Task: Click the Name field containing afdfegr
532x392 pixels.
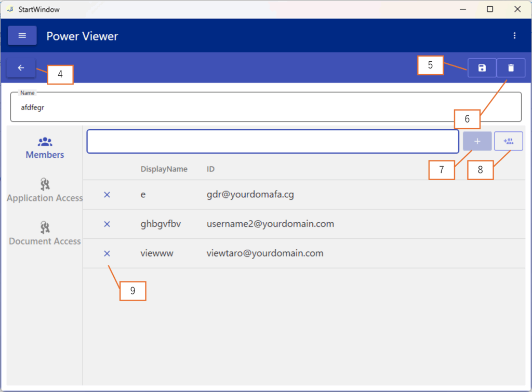Action: click(x=265, y=107)
